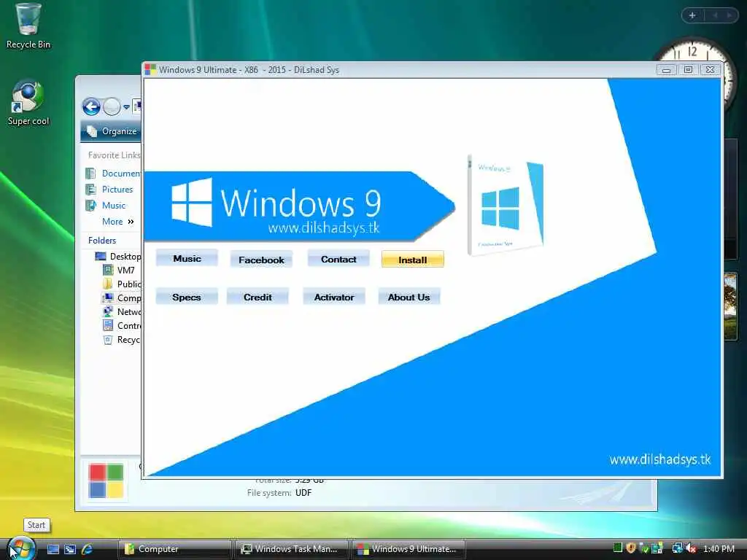
Task: Switch to Windows Task Manager taskbar button
Action: click(292, 549)
